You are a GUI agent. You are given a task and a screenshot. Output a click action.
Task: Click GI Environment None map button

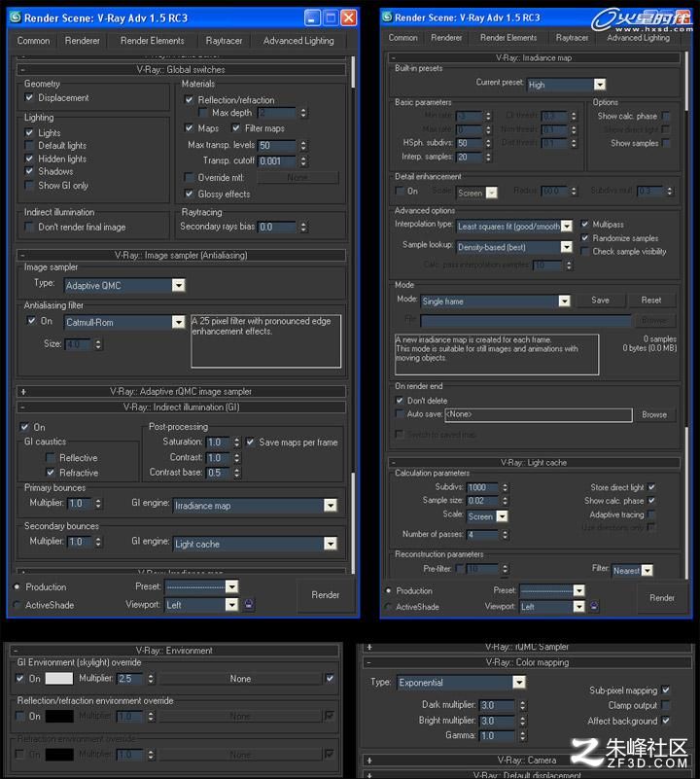coord(240,679)
